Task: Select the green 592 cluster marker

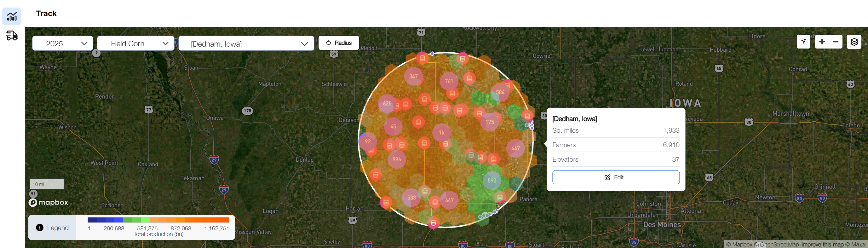Action: coord(491,181)
